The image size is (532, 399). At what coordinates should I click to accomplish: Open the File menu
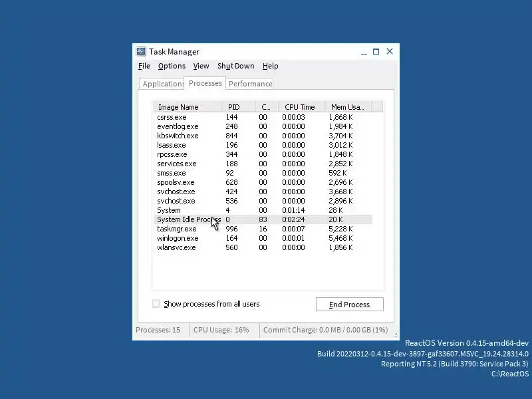click(x=144, y=66)
